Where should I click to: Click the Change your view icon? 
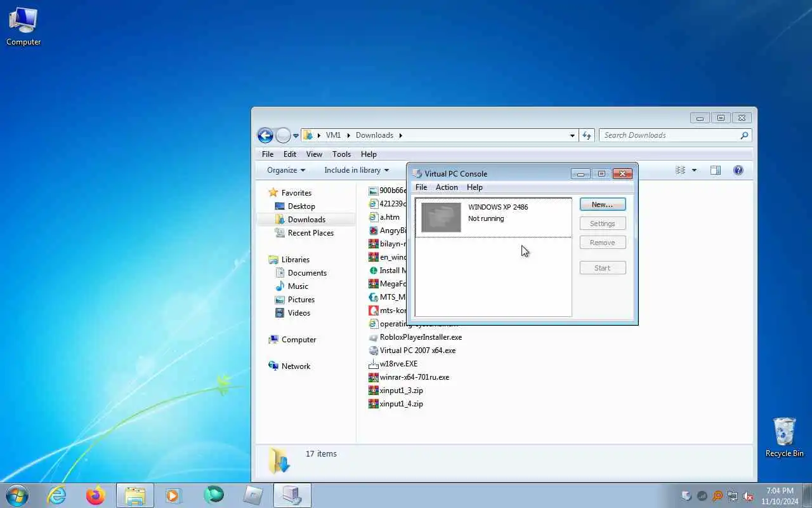(681, 170)
